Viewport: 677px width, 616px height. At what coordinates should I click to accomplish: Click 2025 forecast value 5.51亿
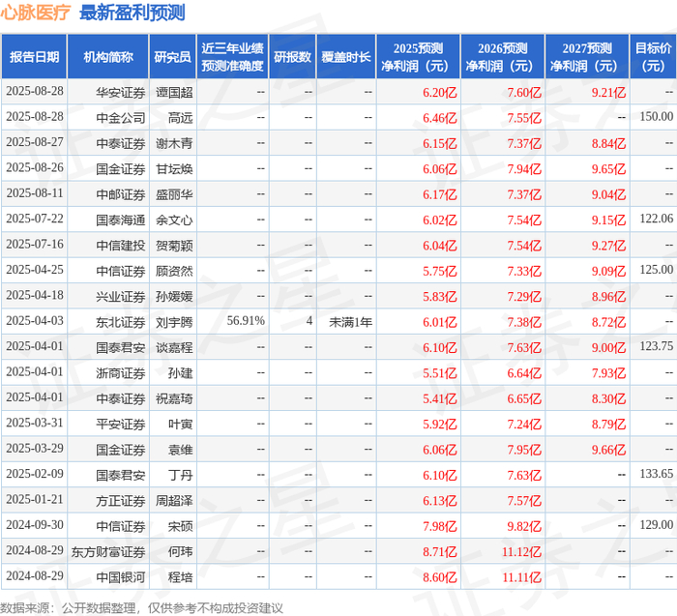coord(439,372)
